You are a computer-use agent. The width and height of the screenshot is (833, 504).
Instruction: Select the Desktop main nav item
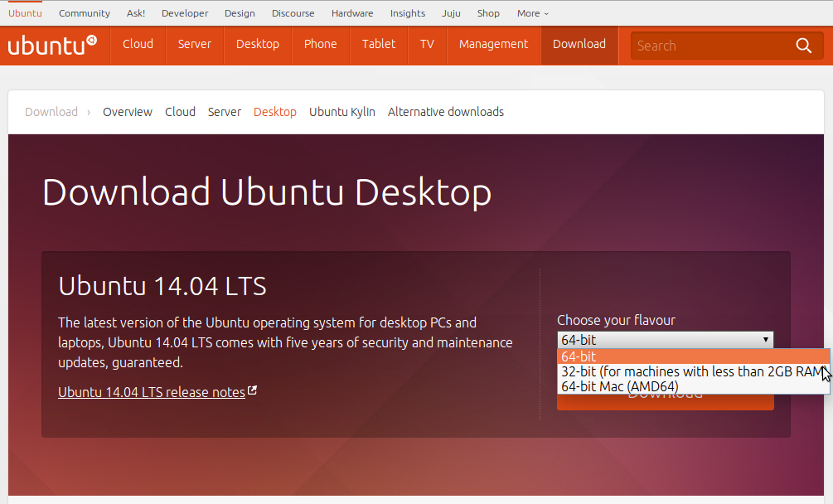pos(258,44)
